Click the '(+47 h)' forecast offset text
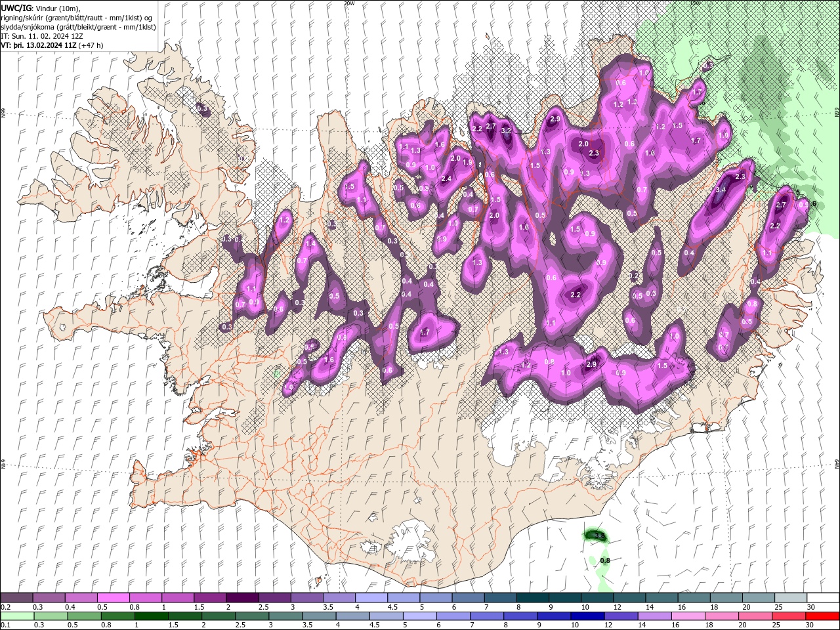 click(x=91, y=45)
